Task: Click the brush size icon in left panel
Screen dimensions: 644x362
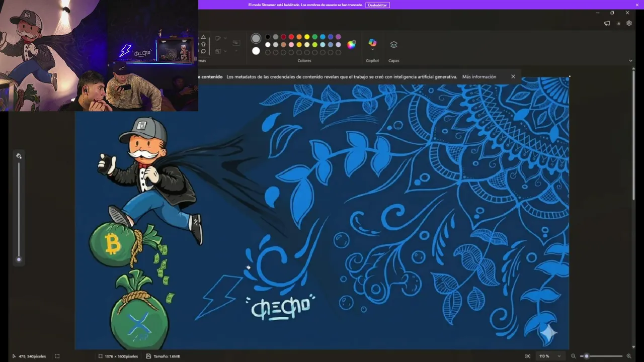Action: (19, 156)
